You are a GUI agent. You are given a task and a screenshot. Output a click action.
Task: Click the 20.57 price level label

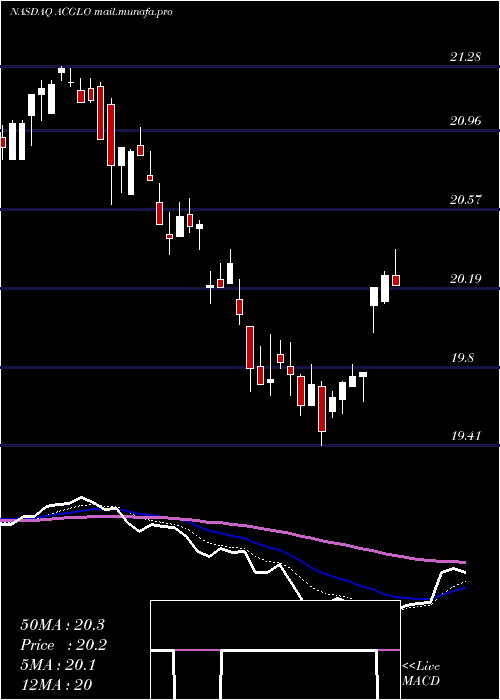pos(466,200)
